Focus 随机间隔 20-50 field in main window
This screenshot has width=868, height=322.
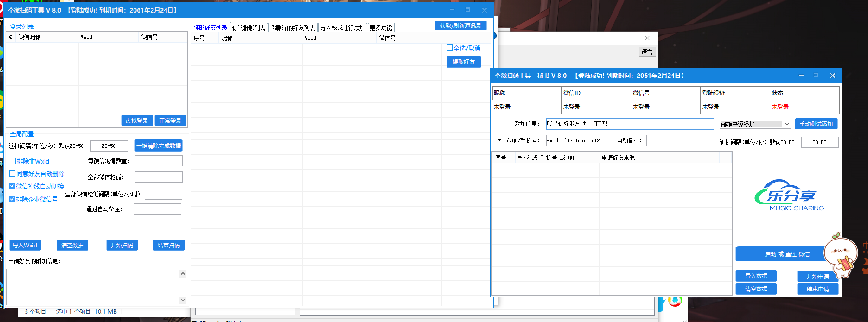[x=109, y=146]
